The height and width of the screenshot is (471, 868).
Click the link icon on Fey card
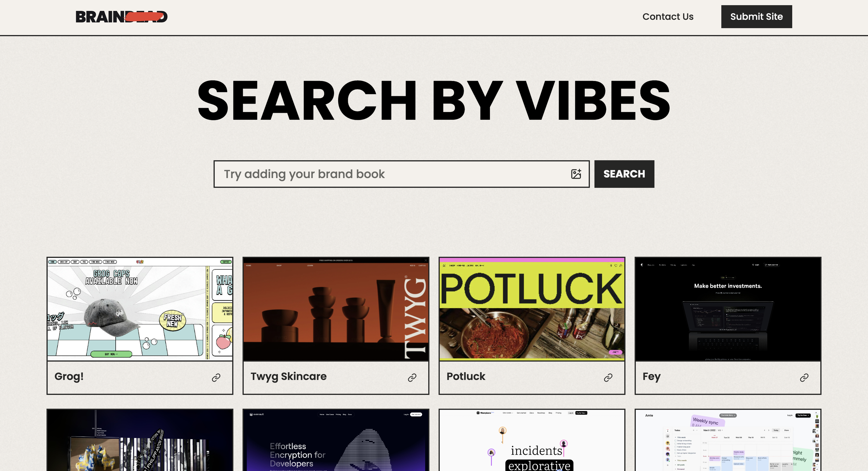(804, 377)
